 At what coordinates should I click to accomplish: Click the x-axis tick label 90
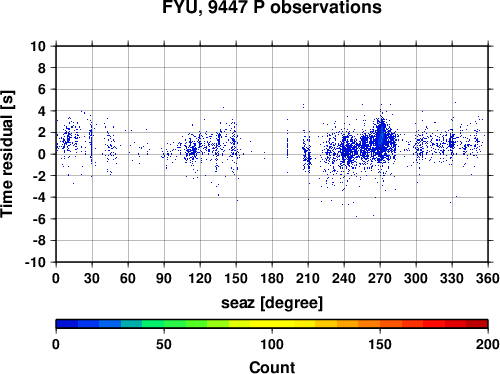[164, 278]
